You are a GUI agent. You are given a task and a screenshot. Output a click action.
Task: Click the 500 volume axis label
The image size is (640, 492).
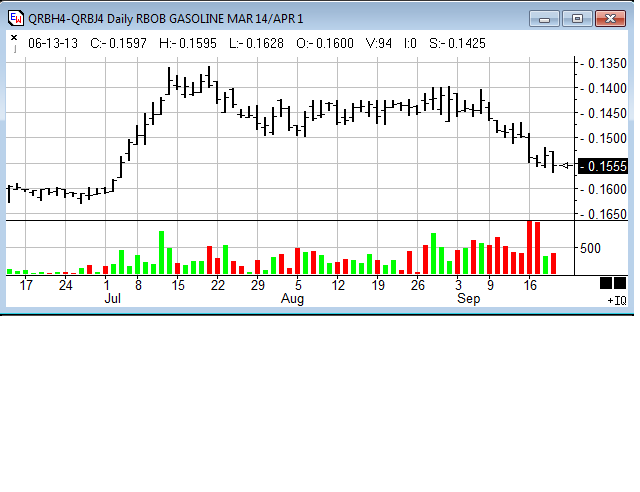click(590, 248)
